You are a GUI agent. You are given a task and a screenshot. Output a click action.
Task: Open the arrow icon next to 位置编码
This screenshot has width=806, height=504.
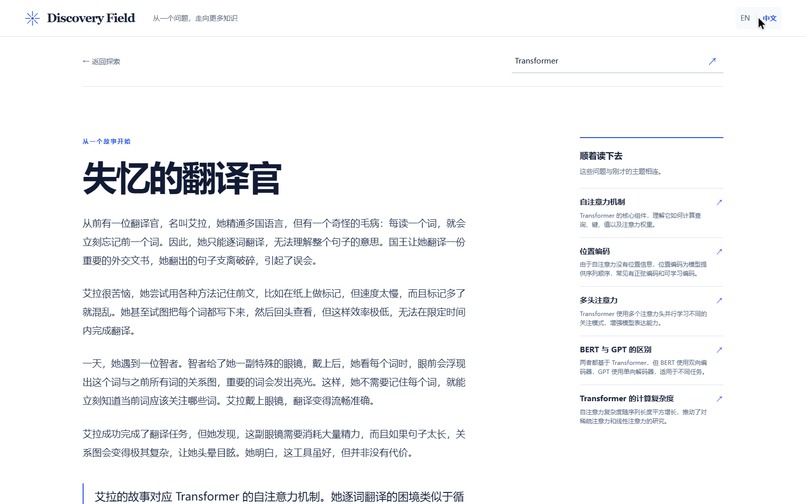[x=719, y=251]
